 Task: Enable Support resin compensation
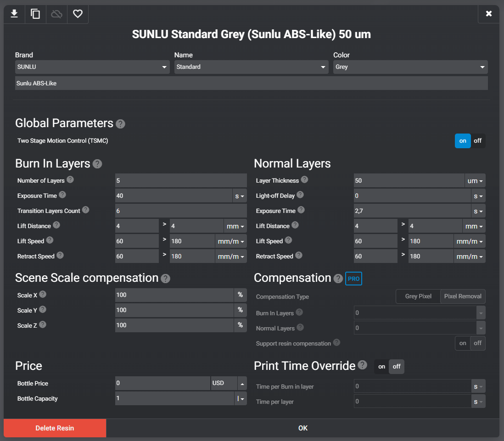(463, 343)
